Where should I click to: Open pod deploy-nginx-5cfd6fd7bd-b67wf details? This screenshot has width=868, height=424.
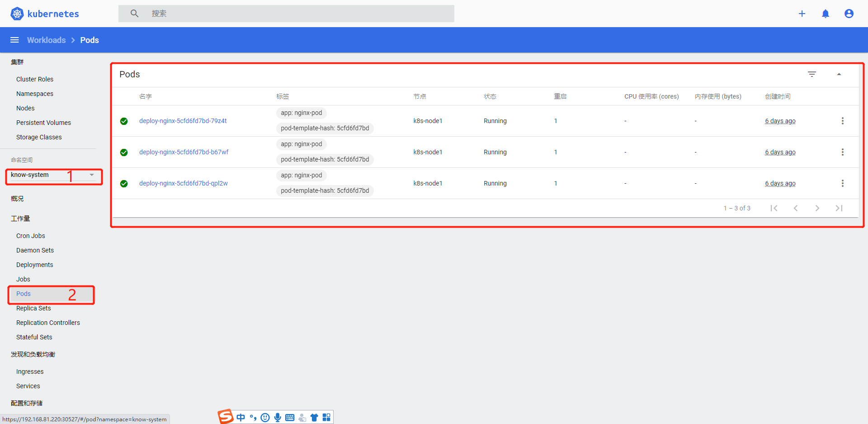click(x=184, y=152)
